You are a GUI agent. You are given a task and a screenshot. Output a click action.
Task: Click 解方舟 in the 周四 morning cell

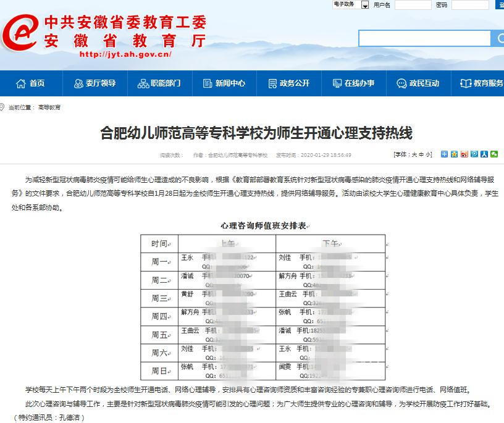(190, 312)
